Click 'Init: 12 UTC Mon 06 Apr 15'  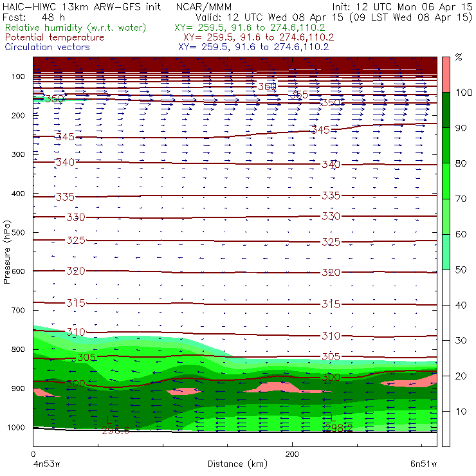coord(402,6)
